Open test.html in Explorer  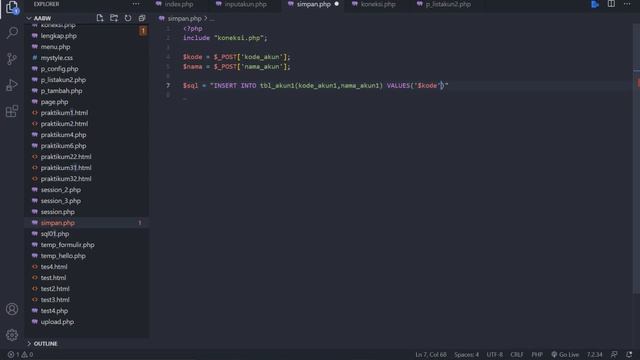pos(53,278)
